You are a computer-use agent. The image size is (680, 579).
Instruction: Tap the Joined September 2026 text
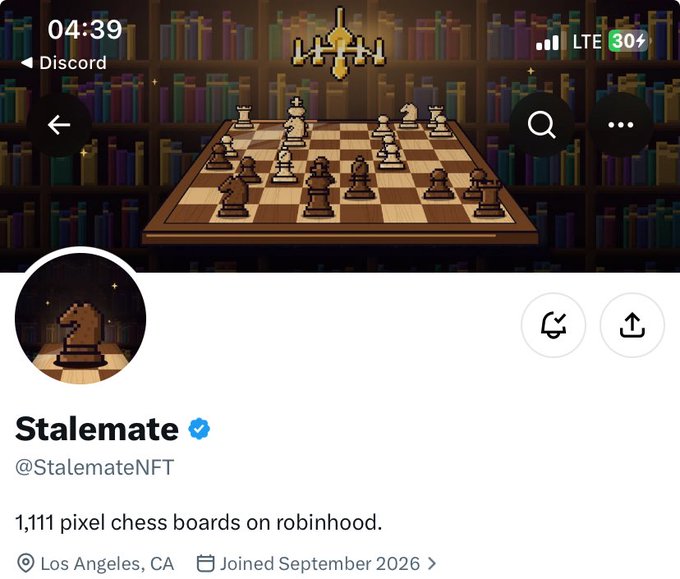[320, 563]
